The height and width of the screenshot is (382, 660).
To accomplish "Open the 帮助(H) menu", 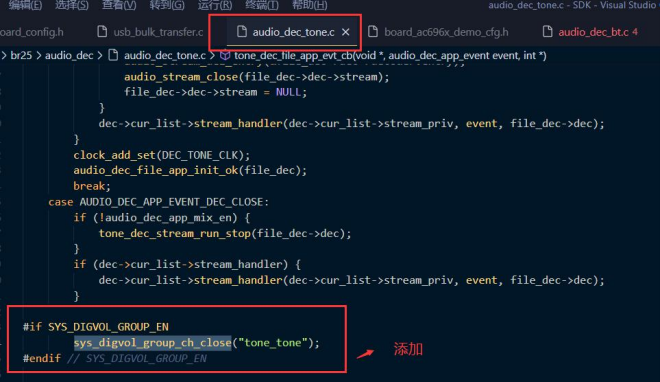I will click(x=309, y=5).
